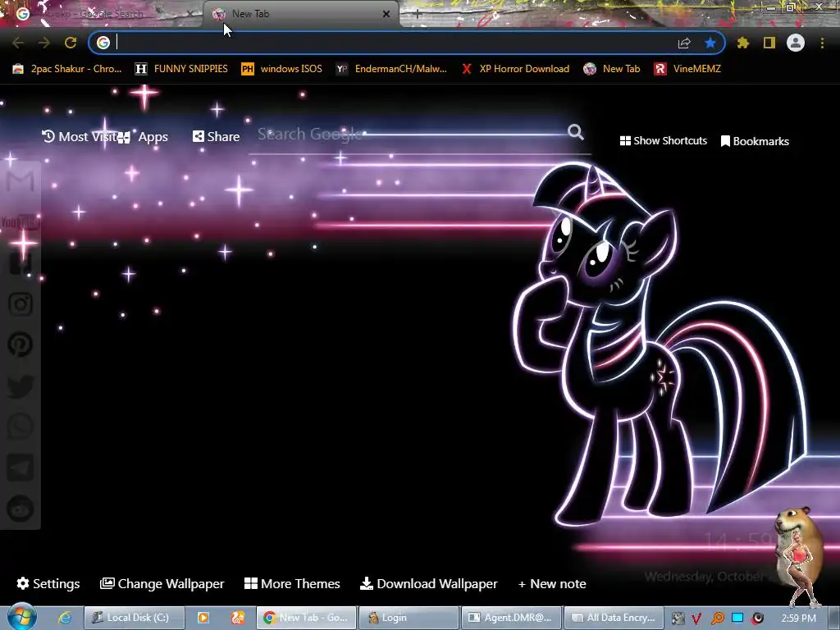The image size is (840, 630).
Task: Click the Google icon in address bar
Action: click(103, 43)
